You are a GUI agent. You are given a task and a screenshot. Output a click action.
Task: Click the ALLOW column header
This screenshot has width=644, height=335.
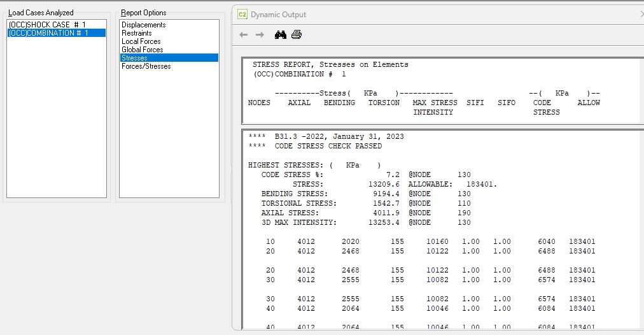589,103
